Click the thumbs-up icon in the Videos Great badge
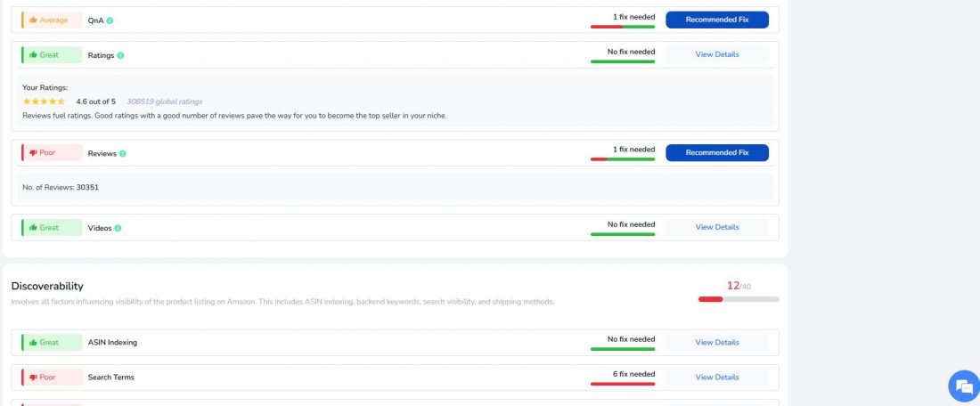Screen dimensions: 980x406 tap(33, 228)
